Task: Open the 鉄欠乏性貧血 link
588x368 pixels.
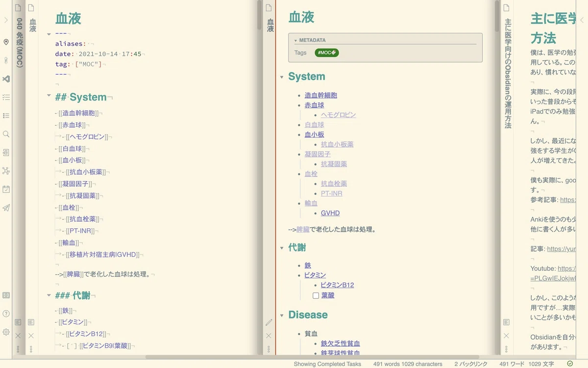Action: (x=341, y=343)
